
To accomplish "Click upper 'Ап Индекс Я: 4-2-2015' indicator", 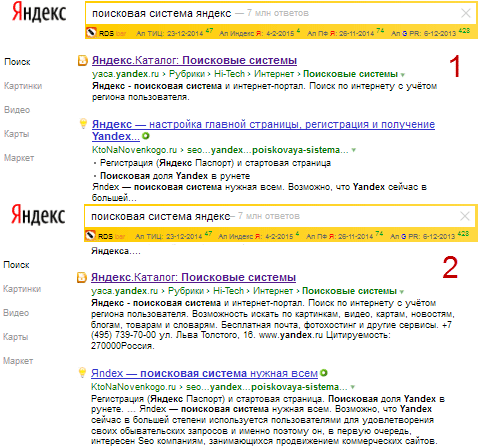I will 260,33.
